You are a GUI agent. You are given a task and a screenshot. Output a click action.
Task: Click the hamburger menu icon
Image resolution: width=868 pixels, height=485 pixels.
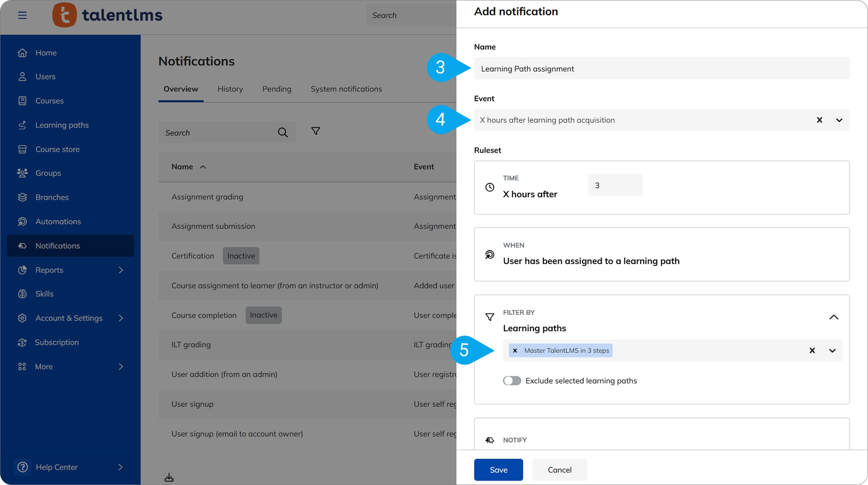[22, 15]
